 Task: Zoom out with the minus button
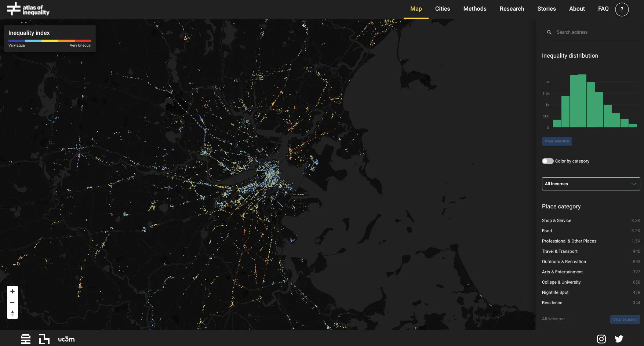tap(12, 302)
